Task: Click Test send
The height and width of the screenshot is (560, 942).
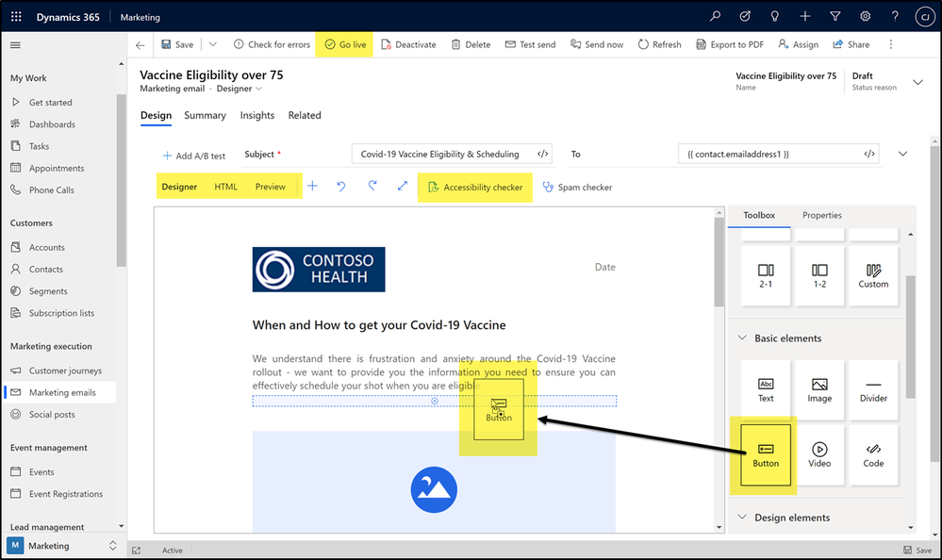Action: tap(531, 44)
